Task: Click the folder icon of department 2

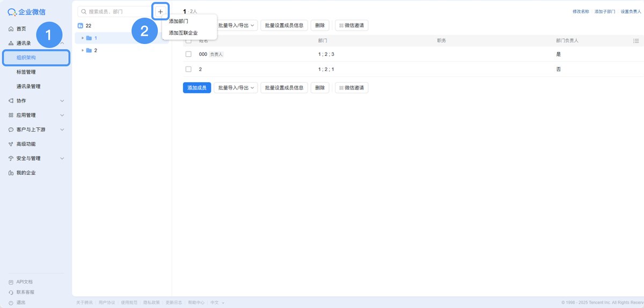Action: pyautogui.click(x=89, y=50)
